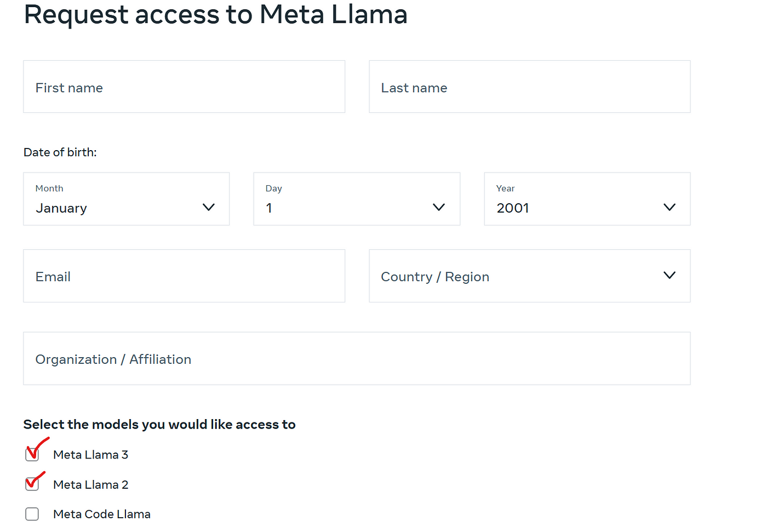Click the "Date of birth:" label
The image size is (767, 532).
coord(60,152)
